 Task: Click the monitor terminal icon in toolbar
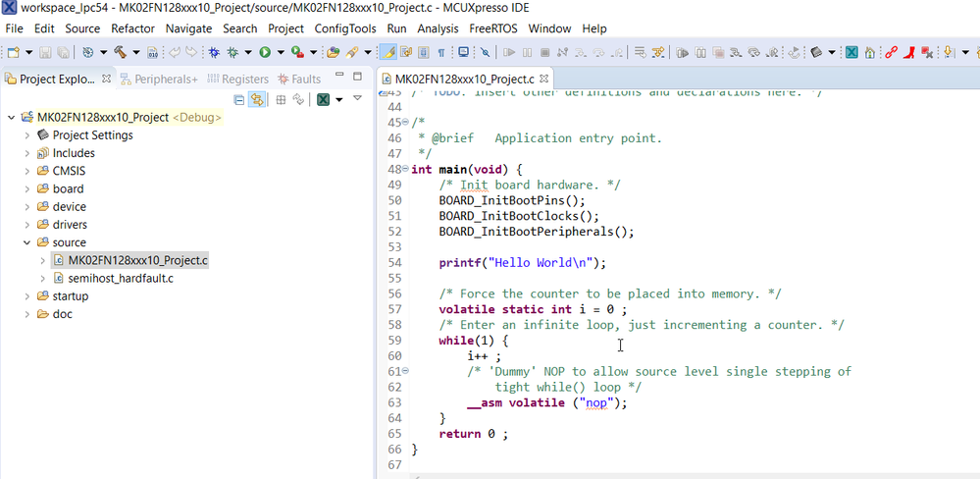coord(464,53)
